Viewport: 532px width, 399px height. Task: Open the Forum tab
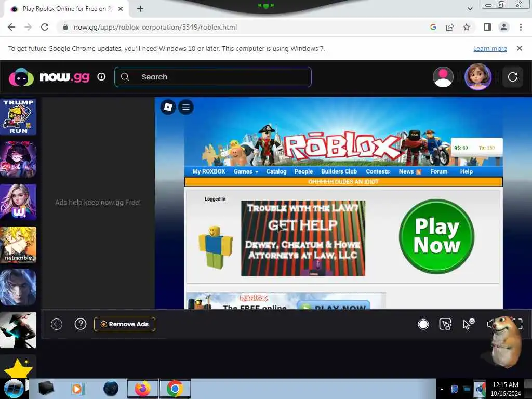point(438,171)
